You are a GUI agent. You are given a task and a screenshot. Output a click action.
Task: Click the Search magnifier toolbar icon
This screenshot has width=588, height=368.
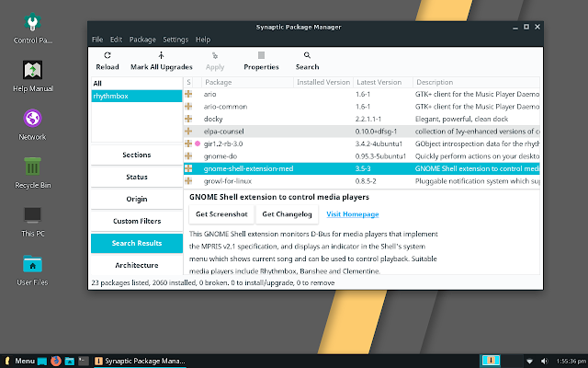pos(307,55)
